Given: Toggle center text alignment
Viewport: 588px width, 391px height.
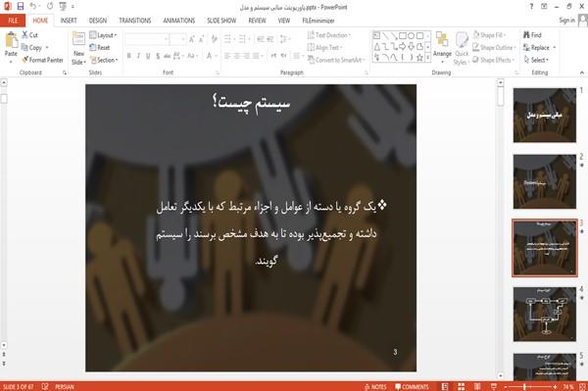Looking at the screenshot, I should pyautogui.click(x=237, y=56).
